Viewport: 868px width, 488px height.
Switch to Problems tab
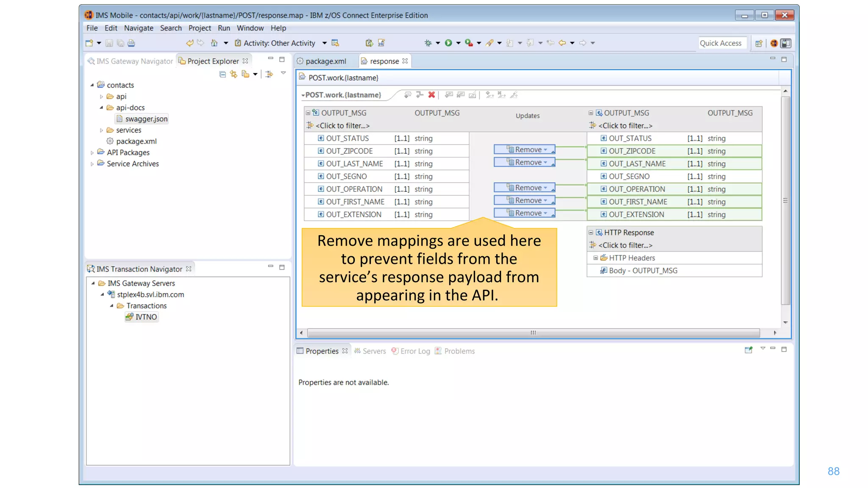click(455, 351)
